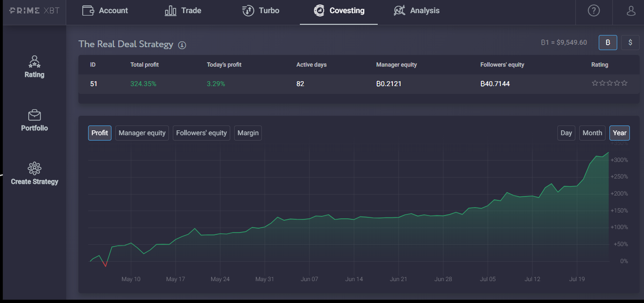The image size is (644, 303).
Task: Show the Margin chart
Action: [x=248, y=133]
